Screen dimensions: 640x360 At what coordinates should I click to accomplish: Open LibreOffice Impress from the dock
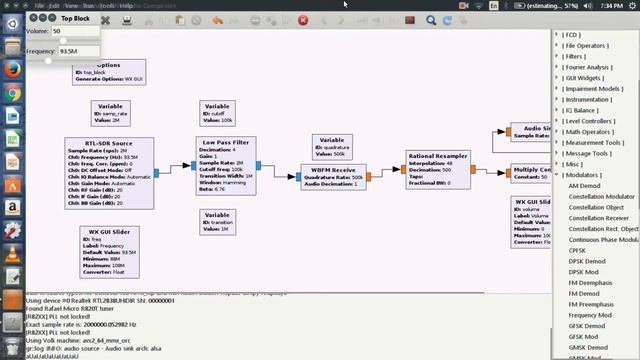(13, 162)
